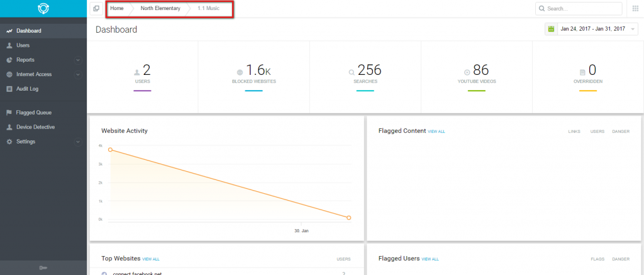Click the USERS column header in Flagged Content
644x275 pixels.
(597, 132)
